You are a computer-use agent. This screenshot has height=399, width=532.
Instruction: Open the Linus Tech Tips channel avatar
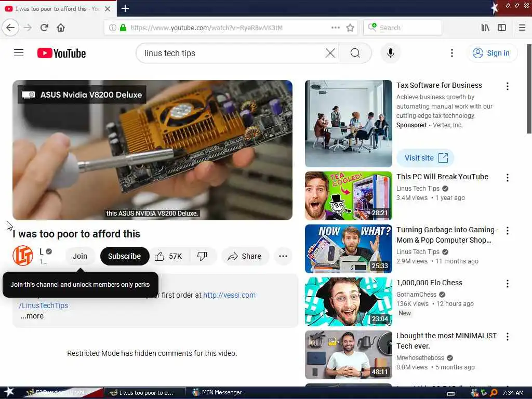coord(23,256)
